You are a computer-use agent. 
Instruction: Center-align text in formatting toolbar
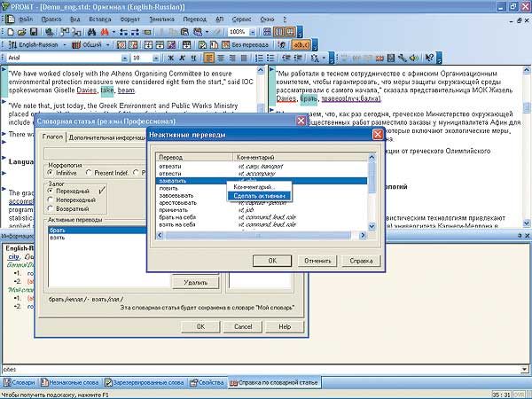221,58
